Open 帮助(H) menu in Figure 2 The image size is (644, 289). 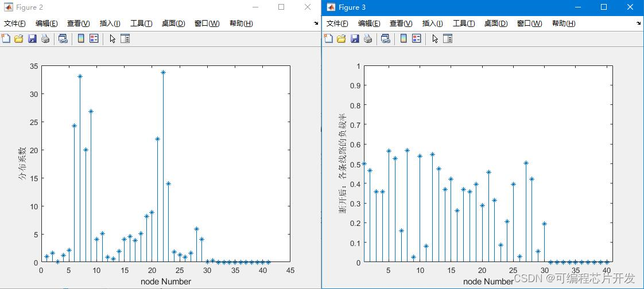(x=241, y=24)
